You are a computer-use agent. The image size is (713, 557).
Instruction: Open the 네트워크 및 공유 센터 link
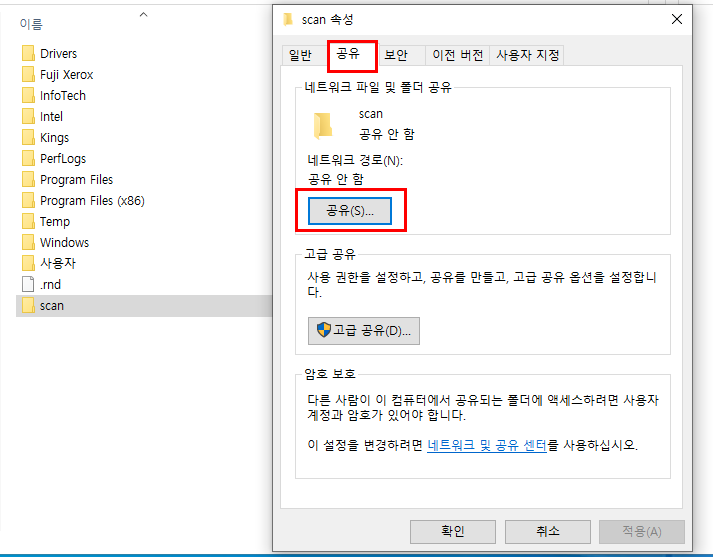pyautogui.click(x=487, y=445)
